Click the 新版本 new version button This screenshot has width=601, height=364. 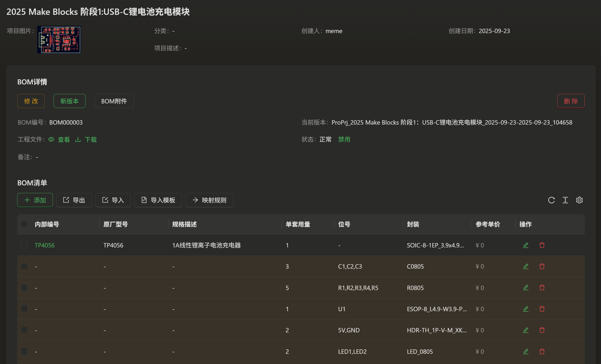(x=70, y=101)
